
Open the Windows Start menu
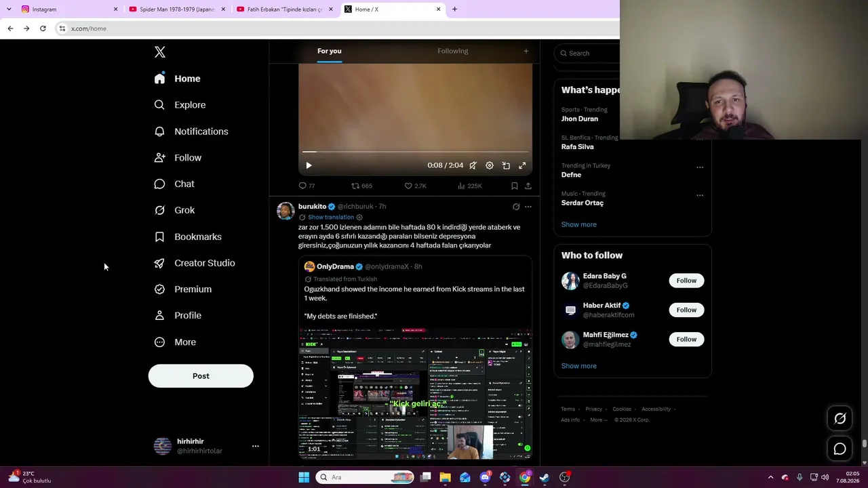pos(304,477)
